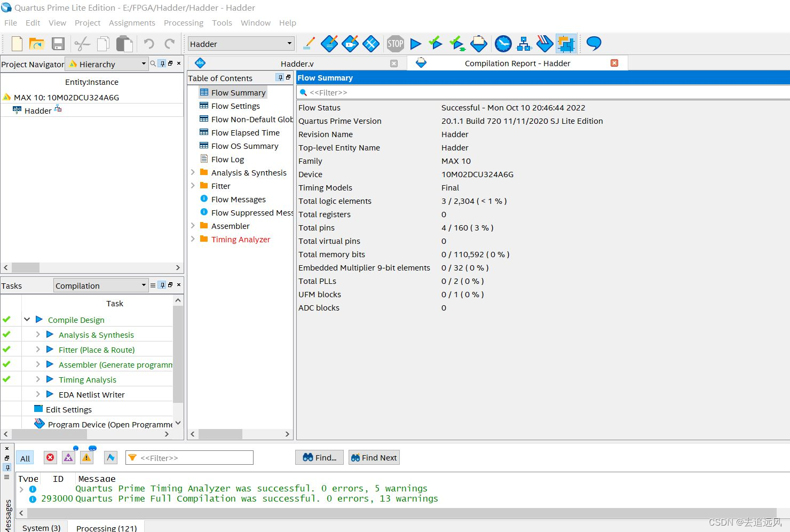Switch to the Processing (121) messages tab
The image size is (790, 532).
pyautogui.click(x=106, y=527)
